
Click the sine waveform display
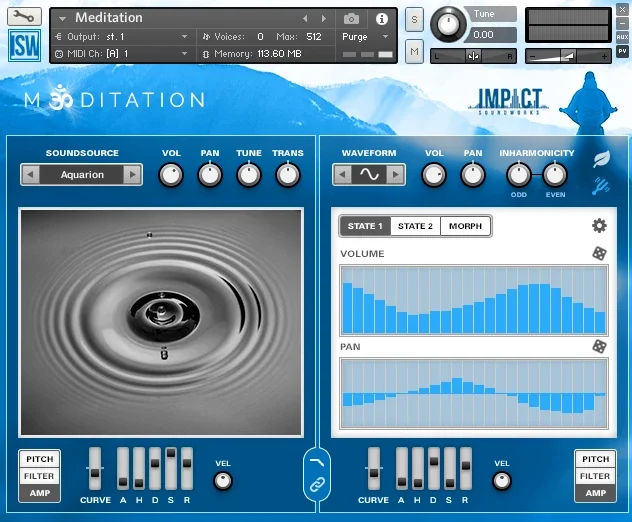coord(369,175)
